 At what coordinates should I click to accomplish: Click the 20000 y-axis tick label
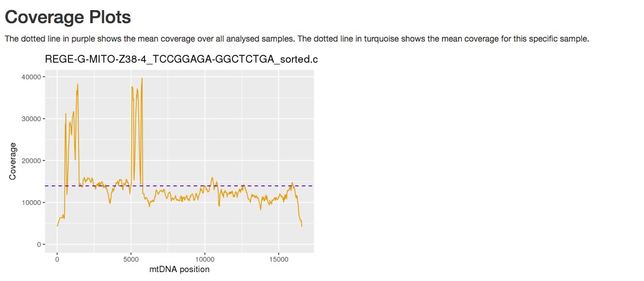pyautogui.click(x=31, y=160)
